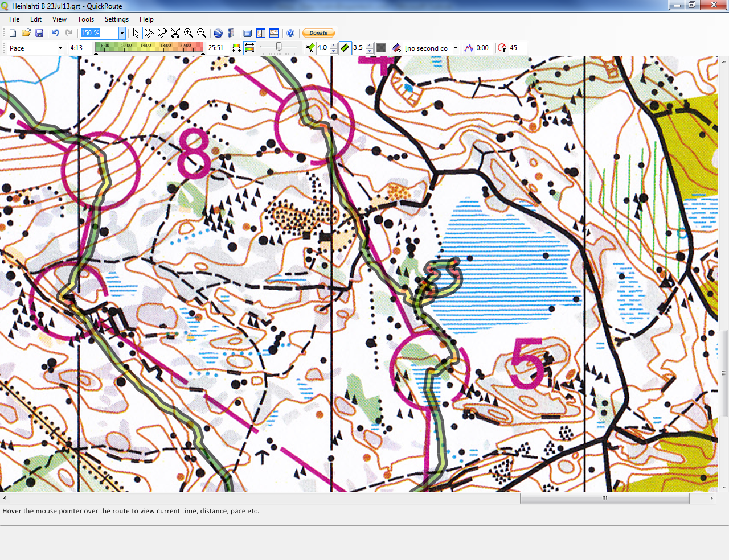
Task: Select the add lap marker tool
Action: (162, 33)
